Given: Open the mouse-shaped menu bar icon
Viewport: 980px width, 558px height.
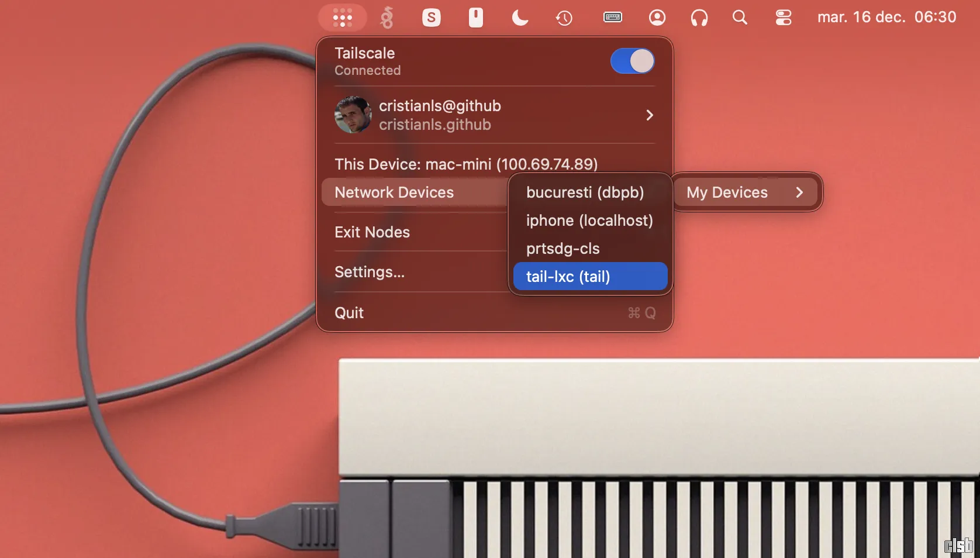Looking at the screenshot, I should coord(476,18).
